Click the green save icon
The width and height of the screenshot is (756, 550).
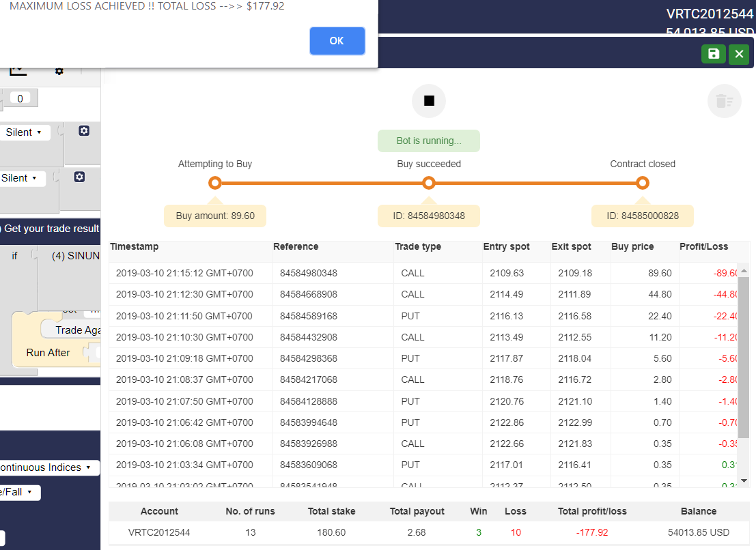point(714,53)
